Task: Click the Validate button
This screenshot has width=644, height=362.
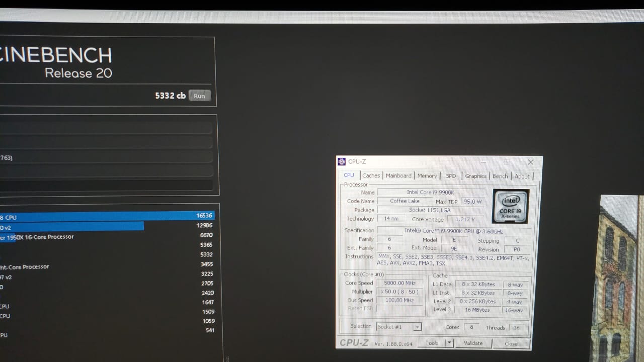Action: point(473,343)
